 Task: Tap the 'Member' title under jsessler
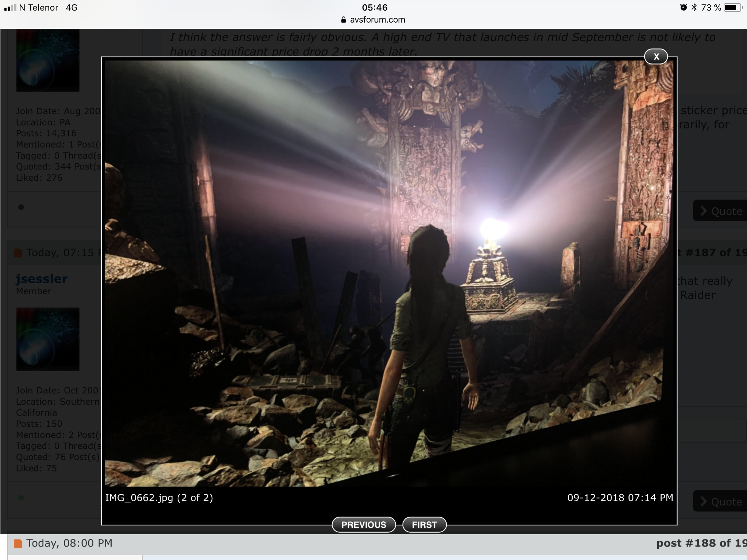click(x=34, y=291)
